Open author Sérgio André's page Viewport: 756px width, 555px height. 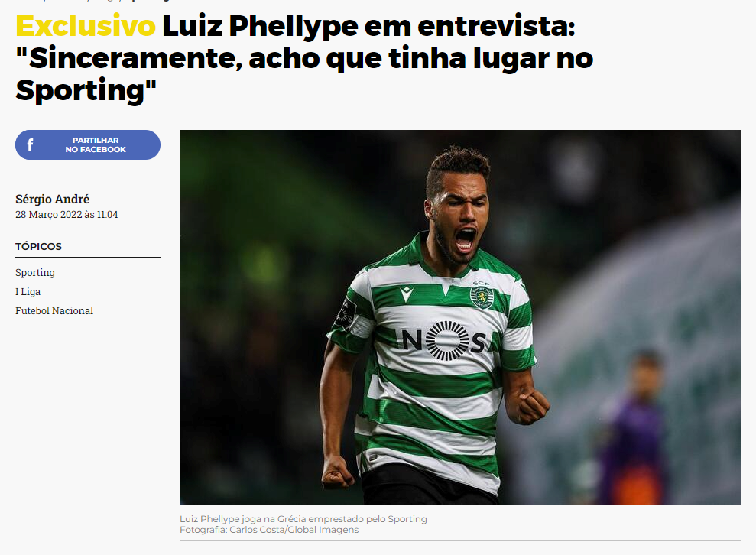(53, 200)
